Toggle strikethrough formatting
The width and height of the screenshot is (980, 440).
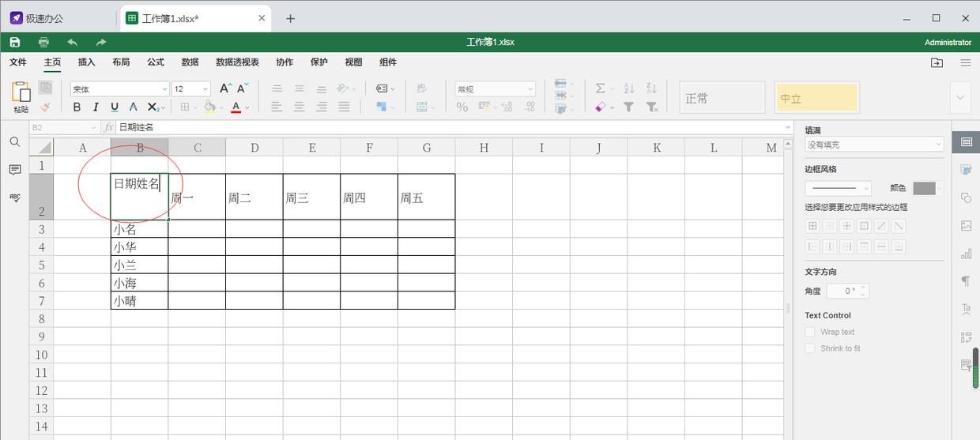coord(134,107)
